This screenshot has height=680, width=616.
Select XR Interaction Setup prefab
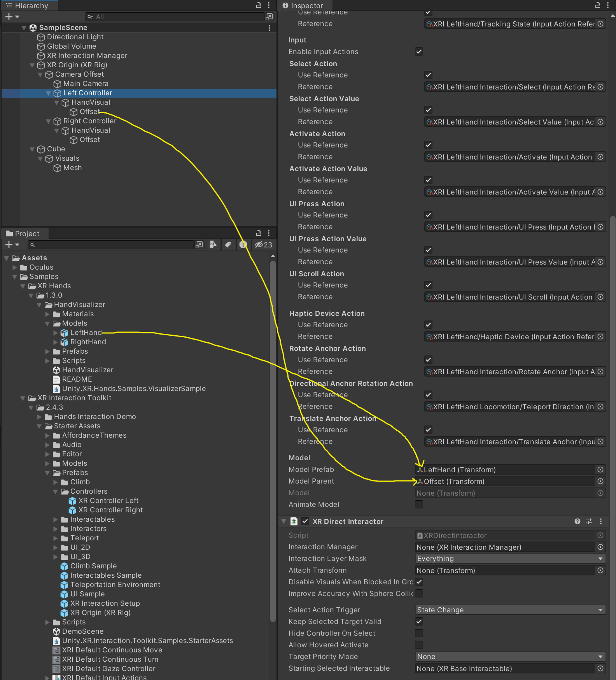105,603
